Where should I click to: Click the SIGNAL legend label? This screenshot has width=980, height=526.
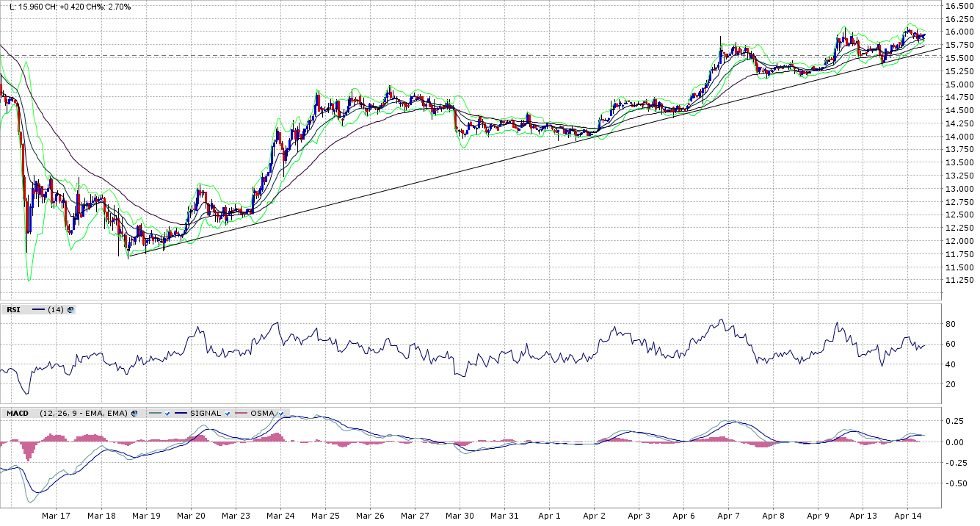pos(206,414)
